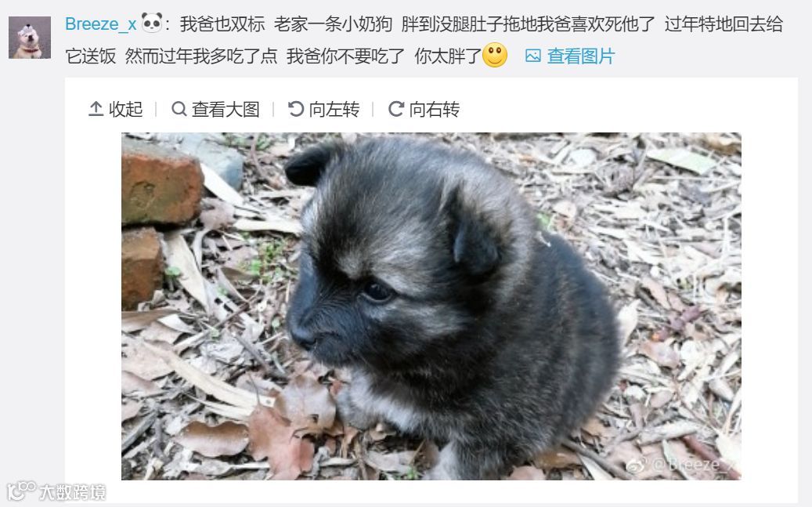Click the panda emoji next to username
The image size is (812, 507).
[x=152, y=23]
